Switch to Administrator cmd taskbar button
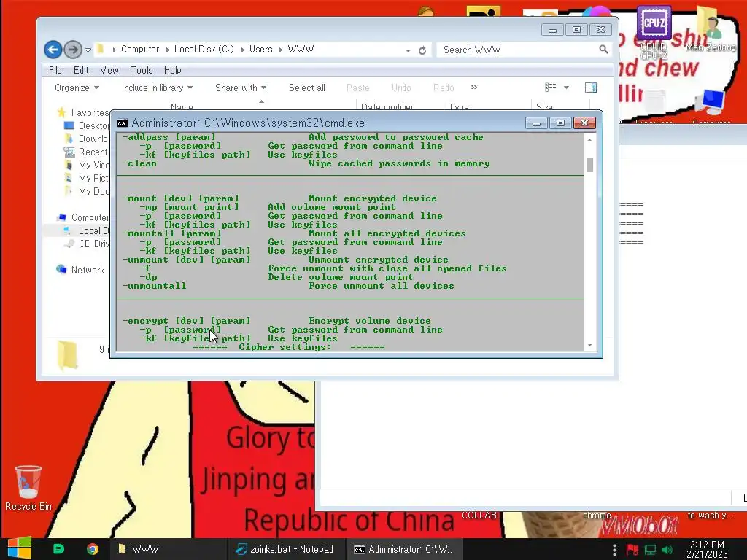The image size is (747, 560). (x=404, y=549)
